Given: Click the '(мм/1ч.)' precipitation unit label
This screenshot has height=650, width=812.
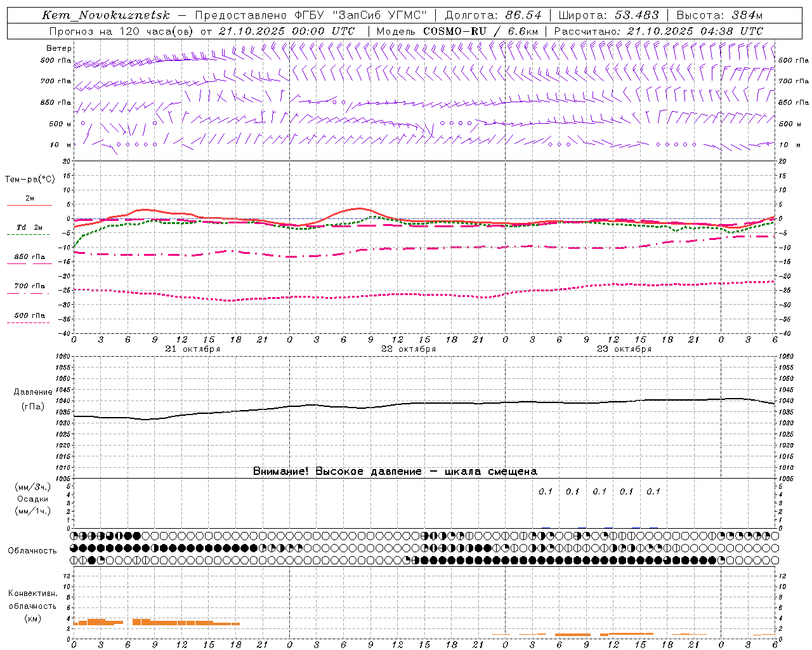Looking at the screenshot, I should (33, 511).
